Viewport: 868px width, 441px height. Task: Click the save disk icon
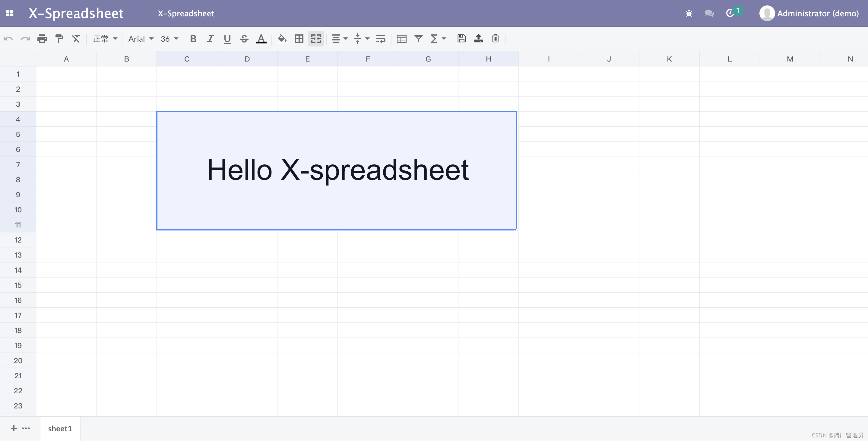click(461, 38)
